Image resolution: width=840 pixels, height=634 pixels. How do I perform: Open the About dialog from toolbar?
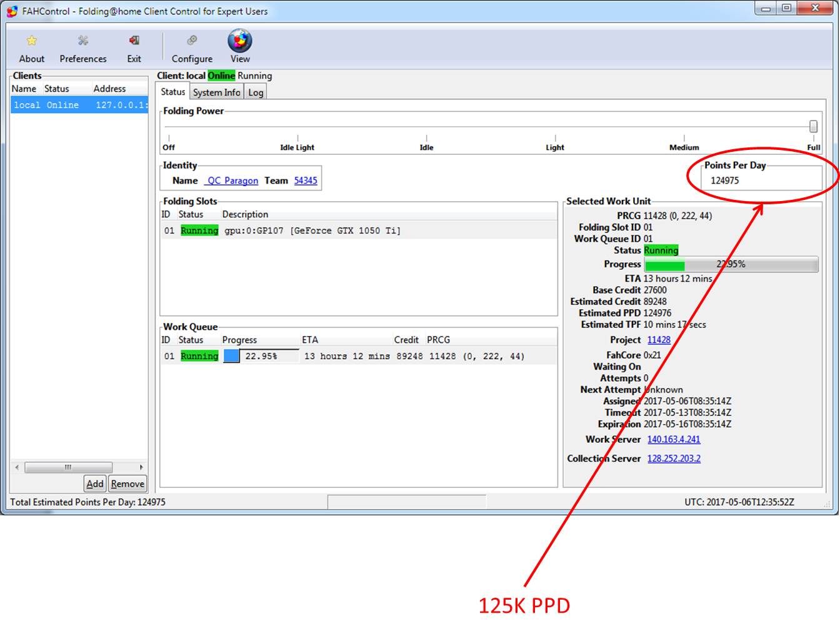pyautogui.click(x=31, y=47)
